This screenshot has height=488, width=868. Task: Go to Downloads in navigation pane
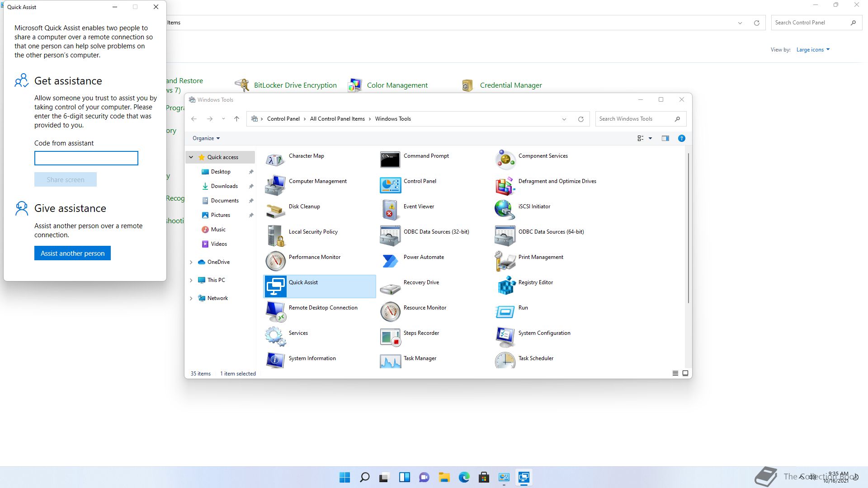click(x=224, y=186)
